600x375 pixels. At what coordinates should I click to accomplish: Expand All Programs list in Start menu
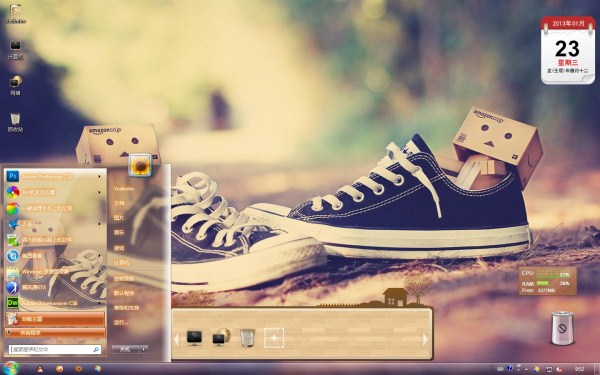(55, 333)
